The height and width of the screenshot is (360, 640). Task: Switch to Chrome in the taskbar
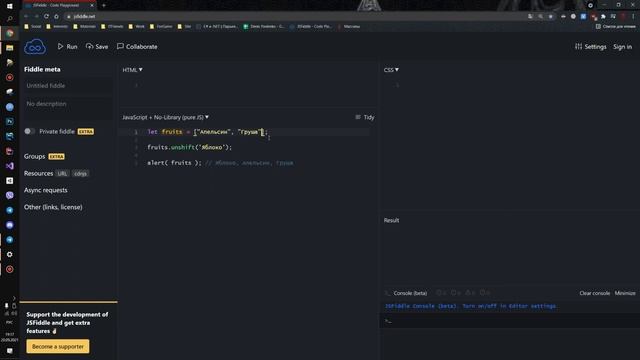pos(9,33)
